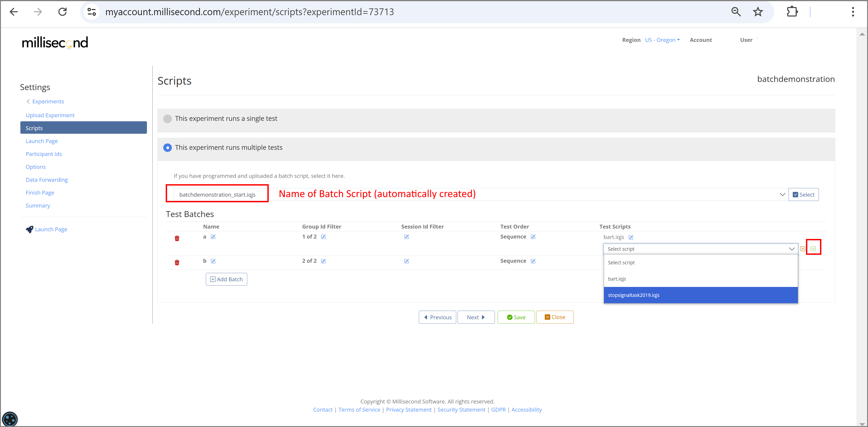Select single test experiment radio button
This screenshot has width=868, height=427.
click(x=168, y=119)
